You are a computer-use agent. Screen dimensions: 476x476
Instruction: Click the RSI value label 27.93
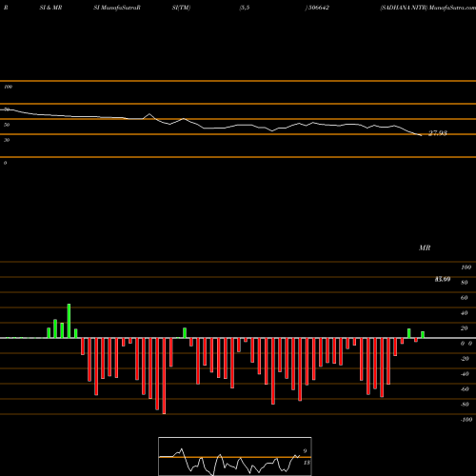click(x=438, y=133)
